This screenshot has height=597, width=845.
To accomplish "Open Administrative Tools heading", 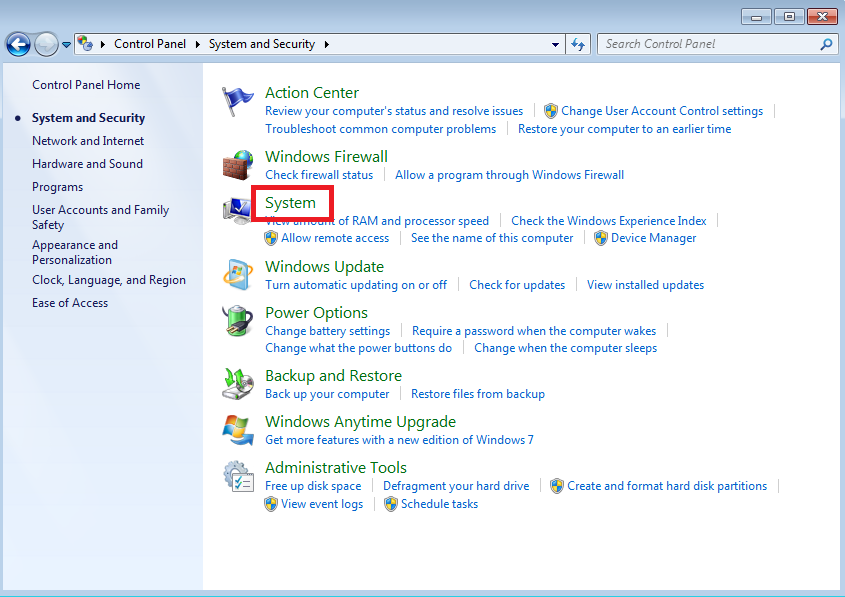I will [x=336, y=468].
